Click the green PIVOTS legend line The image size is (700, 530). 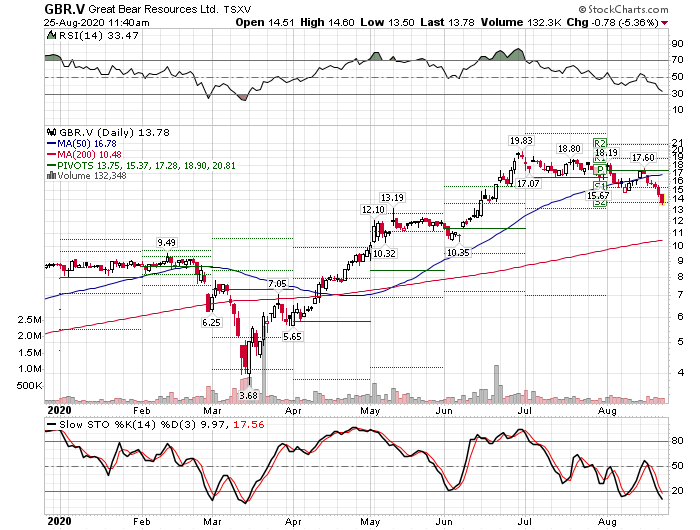[x=51, y=165]
